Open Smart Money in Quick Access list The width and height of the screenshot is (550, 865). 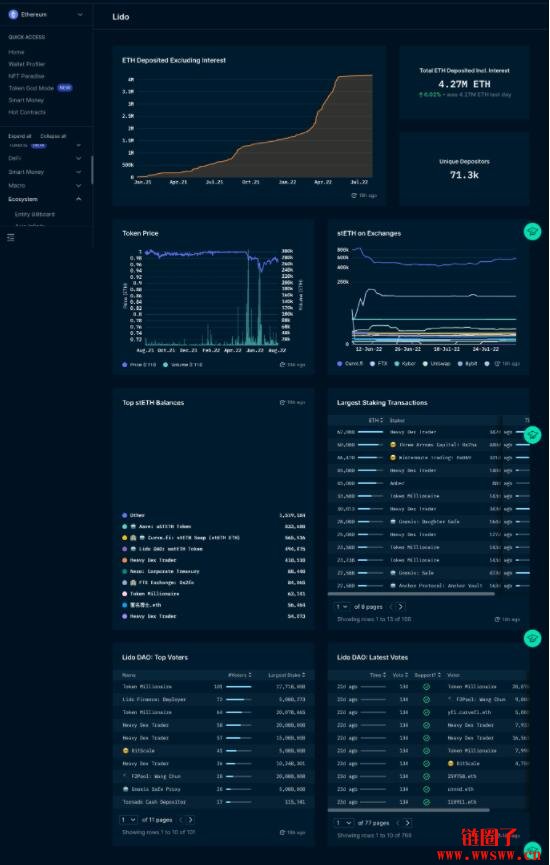point(26,100)
